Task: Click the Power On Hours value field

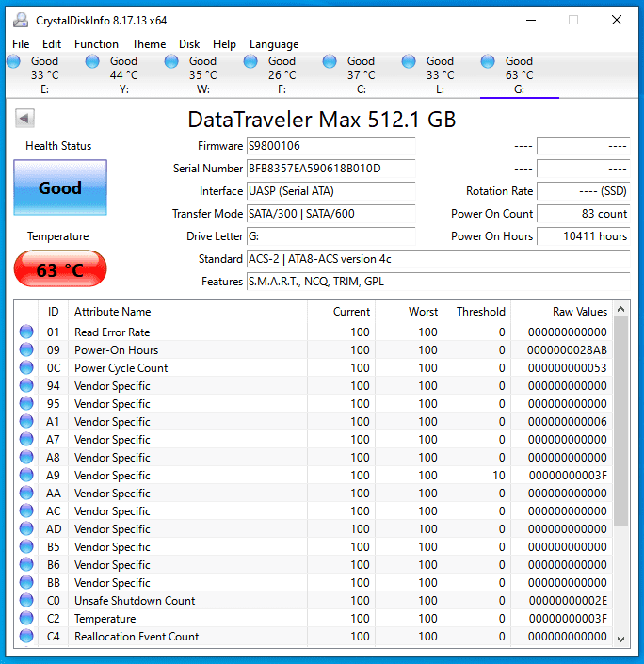Action: [584, 236]
